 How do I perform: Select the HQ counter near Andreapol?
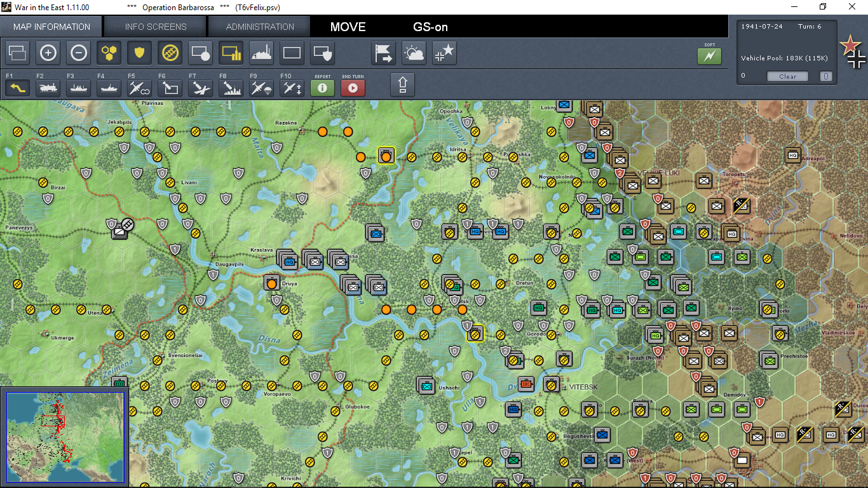pyautogui.click(x=792, y=155)
